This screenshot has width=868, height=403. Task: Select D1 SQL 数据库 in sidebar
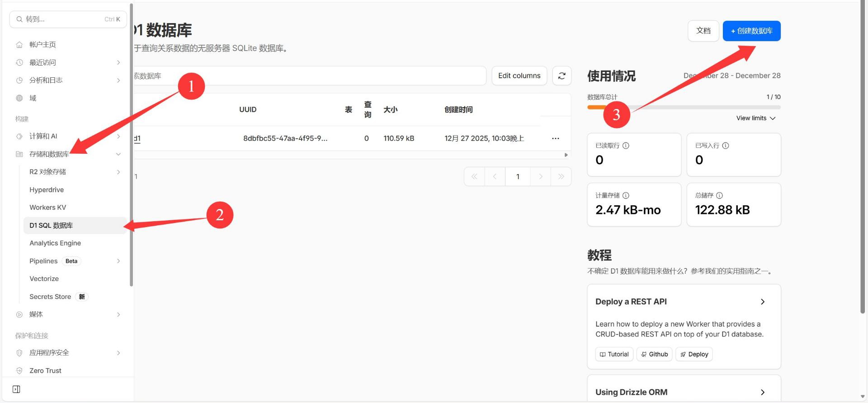(x=51, y=225)
